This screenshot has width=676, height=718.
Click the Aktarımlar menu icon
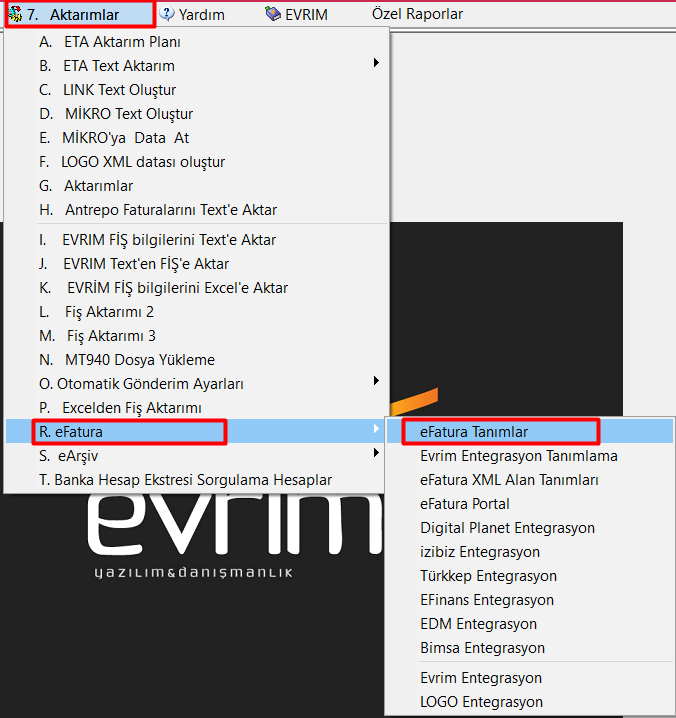click(x=15, y=14)
